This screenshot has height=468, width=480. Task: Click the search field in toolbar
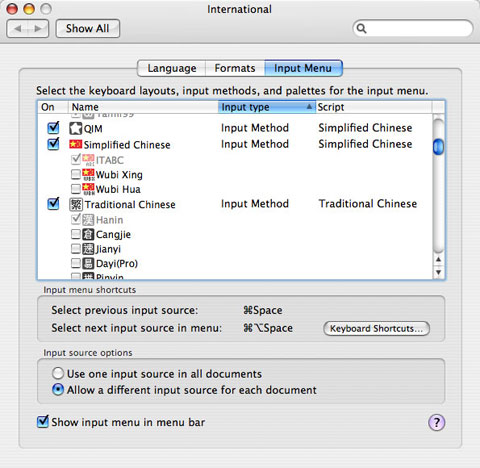point(413,29)
